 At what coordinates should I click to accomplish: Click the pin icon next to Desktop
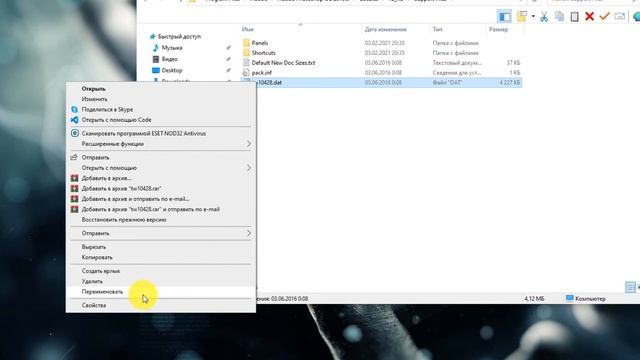[228, 70]
